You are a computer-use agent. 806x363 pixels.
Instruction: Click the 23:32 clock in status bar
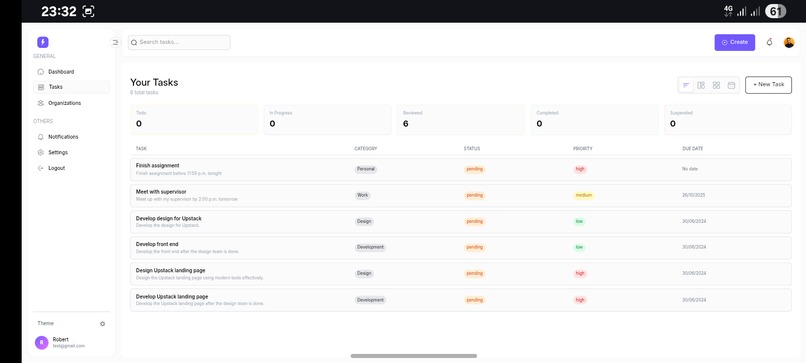point(59,11)
